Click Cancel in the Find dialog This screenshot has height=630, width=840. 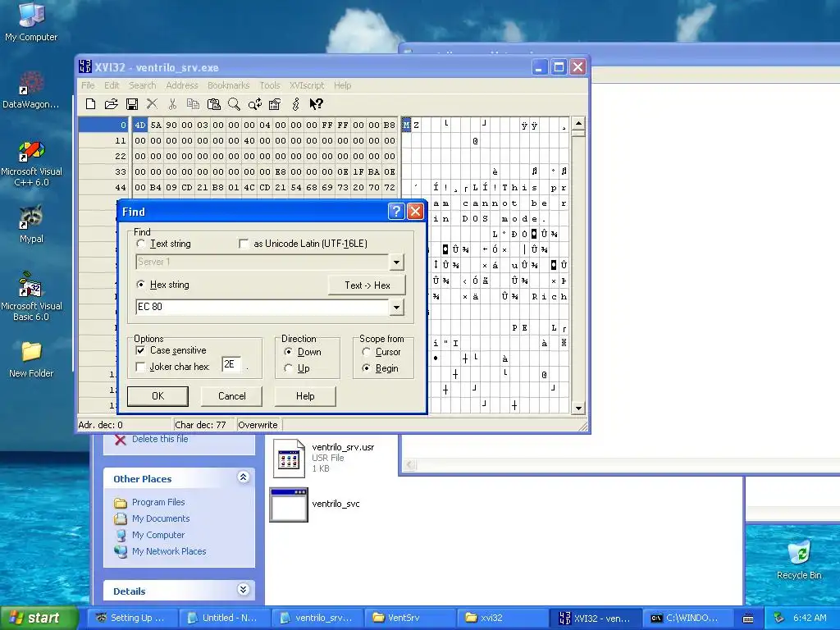pyautogui.click(x=231, y=396)
